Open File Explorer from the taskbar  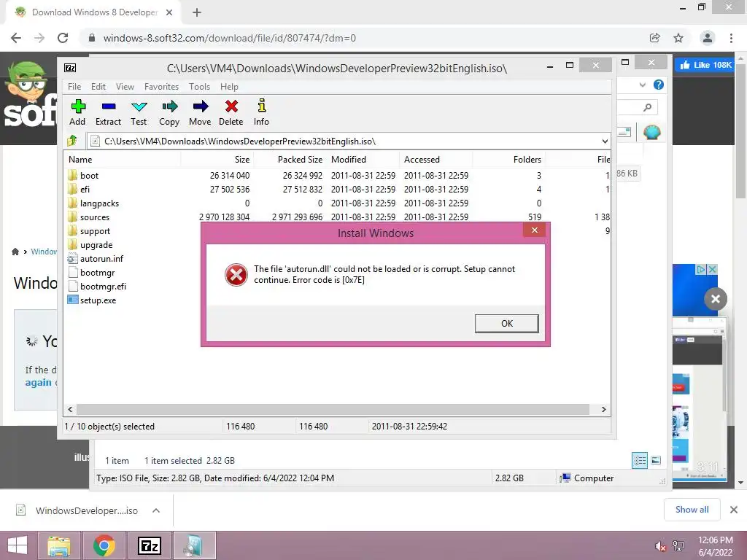pos(58,545)
